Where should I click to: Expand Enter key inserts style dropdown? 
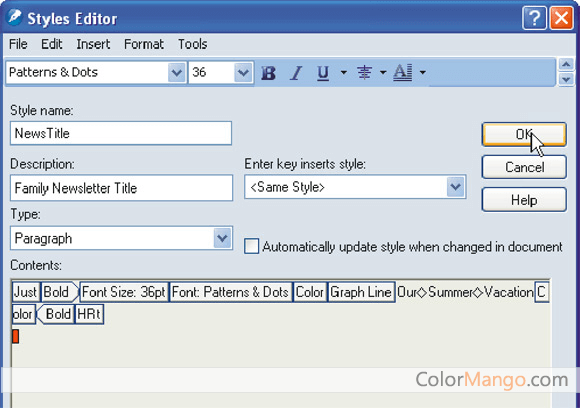coord(455,187)
